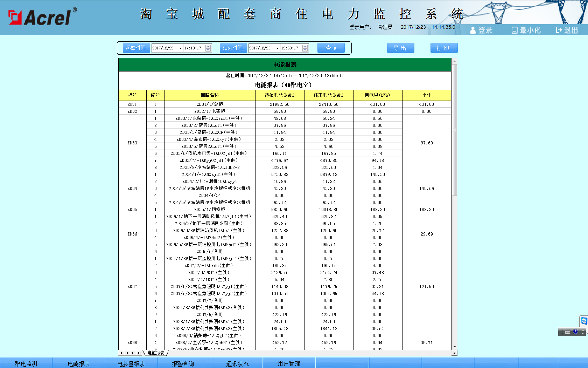Screen dimensions: 588x368
Task: Jump to first sheet navigation arrow
Action: 121,353
